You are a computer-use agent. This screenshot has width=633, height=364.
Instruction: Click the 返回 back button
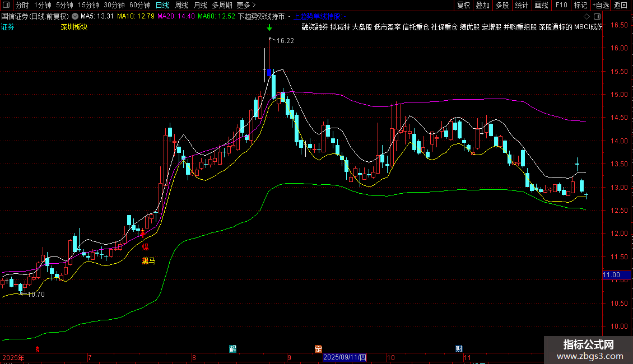coord(621,5)
